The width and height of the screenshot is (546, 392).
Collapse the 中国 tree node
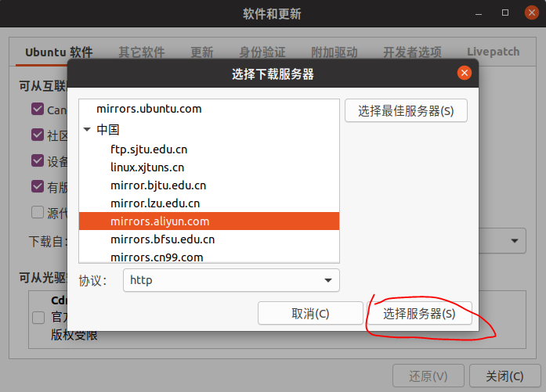(x=87, y=130)
